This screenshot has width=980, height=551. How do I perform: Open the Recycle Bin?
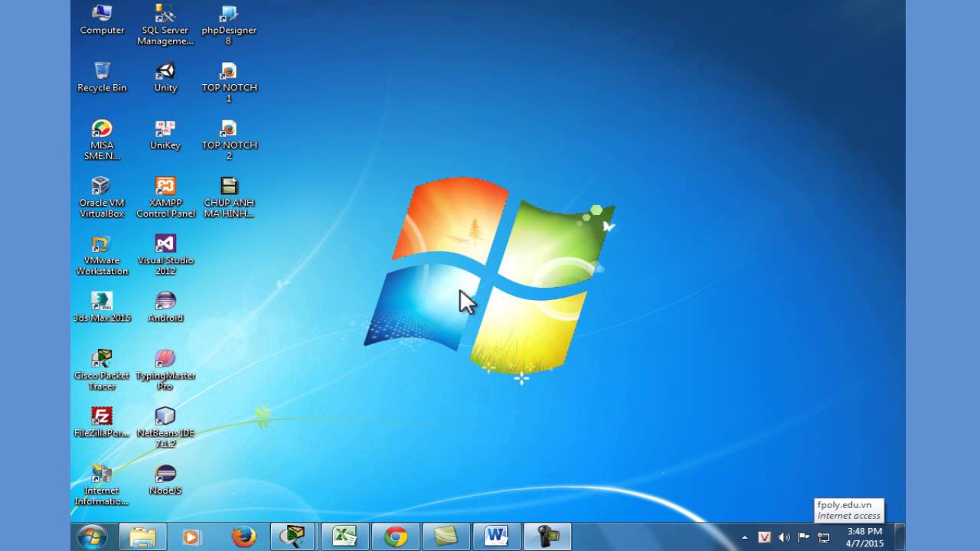pyautogui.click(x=102, y=77)
